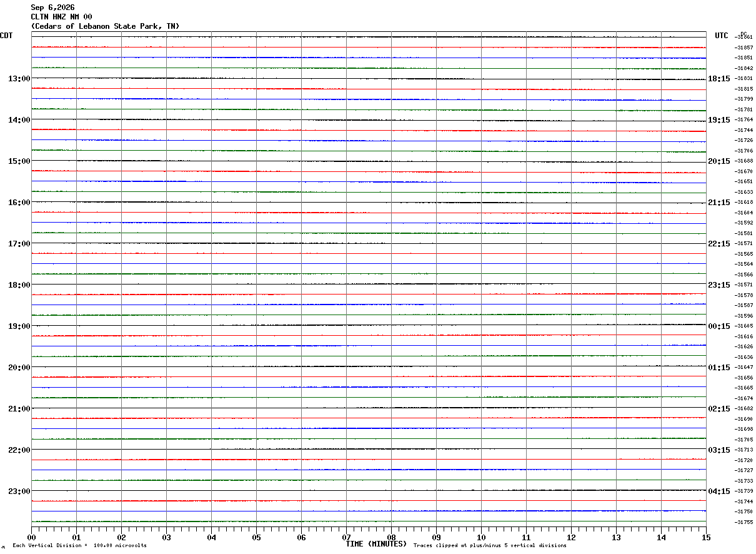Click the DC offset value -31755
Viewport: 756px width, 554px height.
click(x=744, y=522)
